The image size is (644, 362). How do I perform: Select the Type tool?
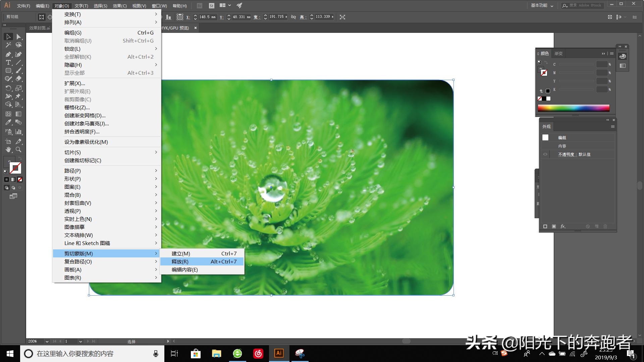click(8, 62)
